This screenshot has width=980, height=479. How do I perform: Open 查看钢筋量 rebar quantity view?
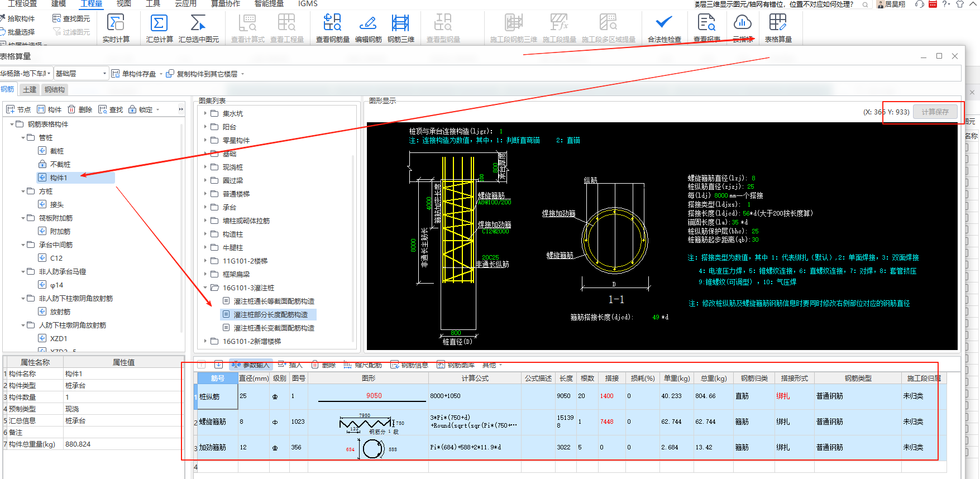332,28
